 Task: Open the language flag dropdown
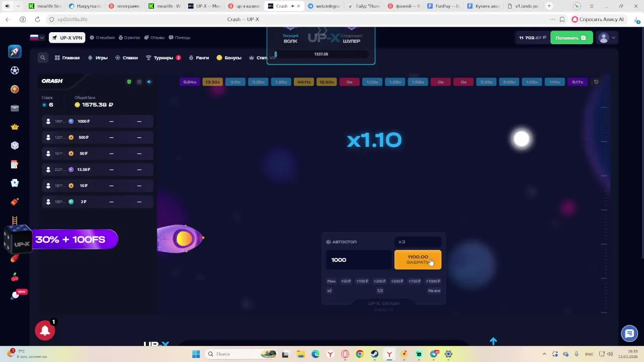point(37,37)
